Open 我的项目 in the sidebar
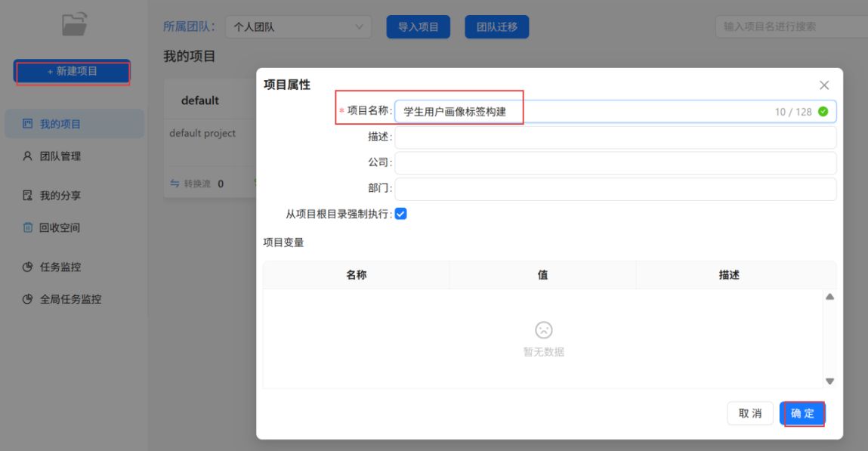Viewport: 868px width, 451px height. (75, 124)
